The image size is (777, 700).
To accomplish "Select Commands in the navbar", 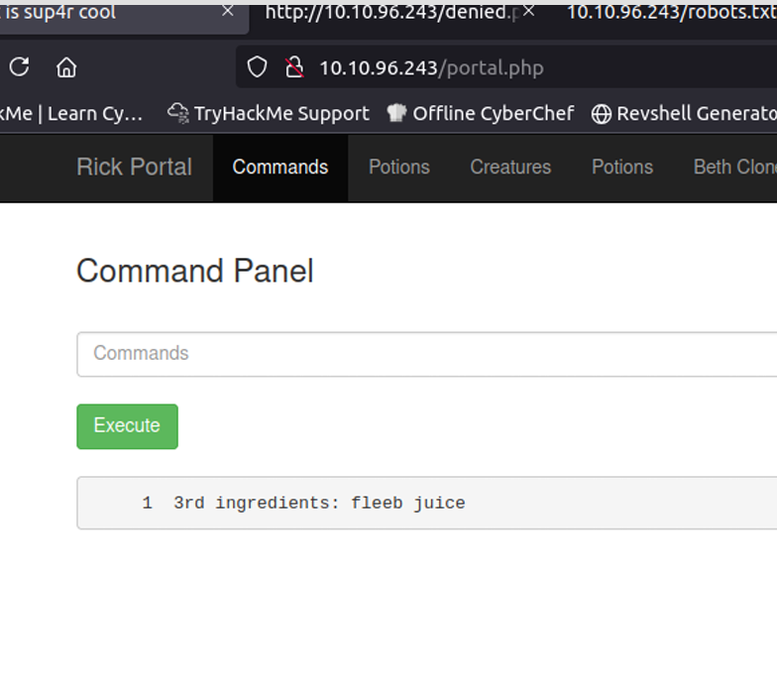I will click(x=279, y=167).
